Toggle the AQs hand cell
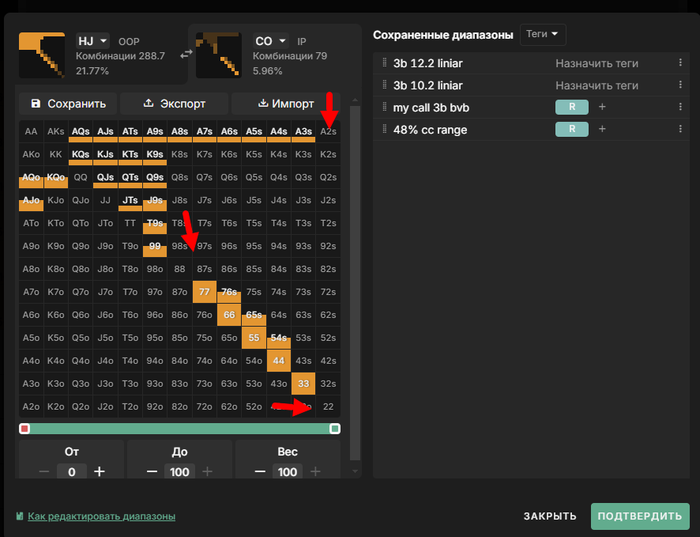700x537 pixels. tap(80, 132)
